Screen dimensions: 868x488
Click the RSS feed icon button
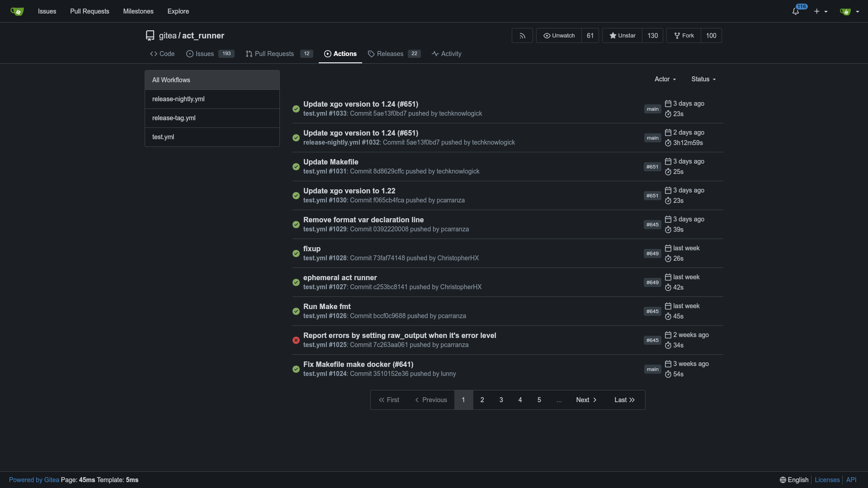pos(522,36)
